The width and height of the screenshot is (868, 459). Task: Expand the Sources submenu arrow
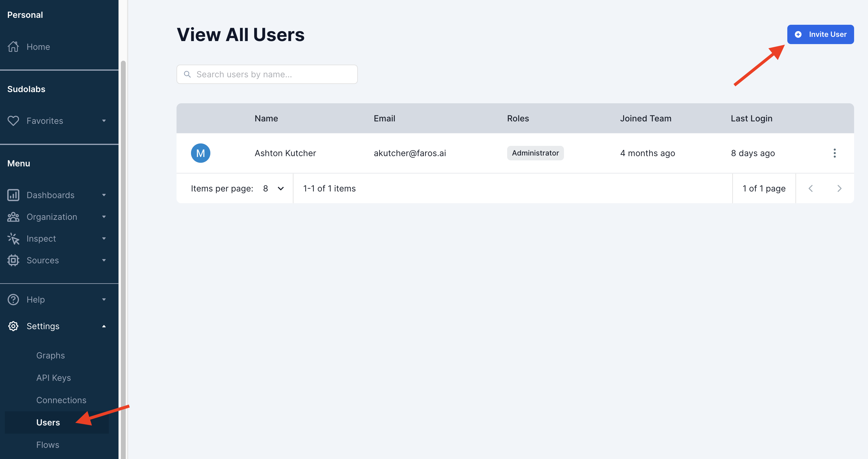(x=104, y=260)
